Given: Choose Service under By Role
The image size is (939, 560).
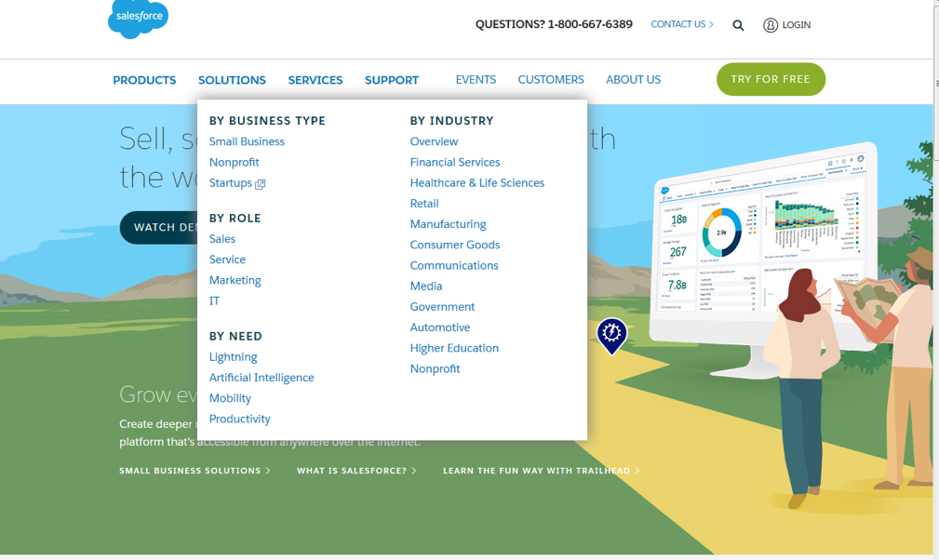Looking at the screenshot, I should pos(228,260).
